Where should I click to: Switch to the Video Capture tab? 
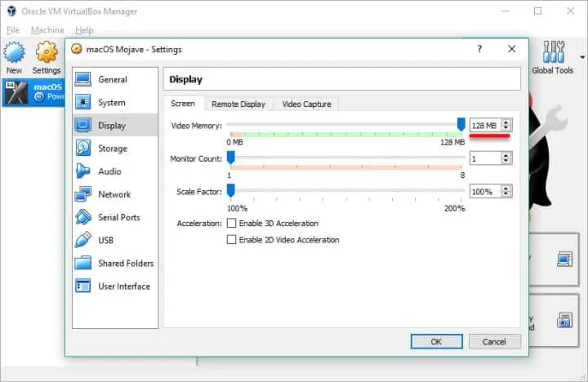click(x=306, y=104)
